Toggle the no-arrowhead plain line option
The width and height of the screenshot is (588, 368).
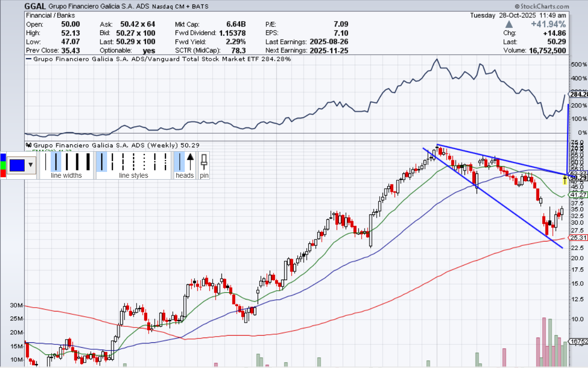click(179, 161)
